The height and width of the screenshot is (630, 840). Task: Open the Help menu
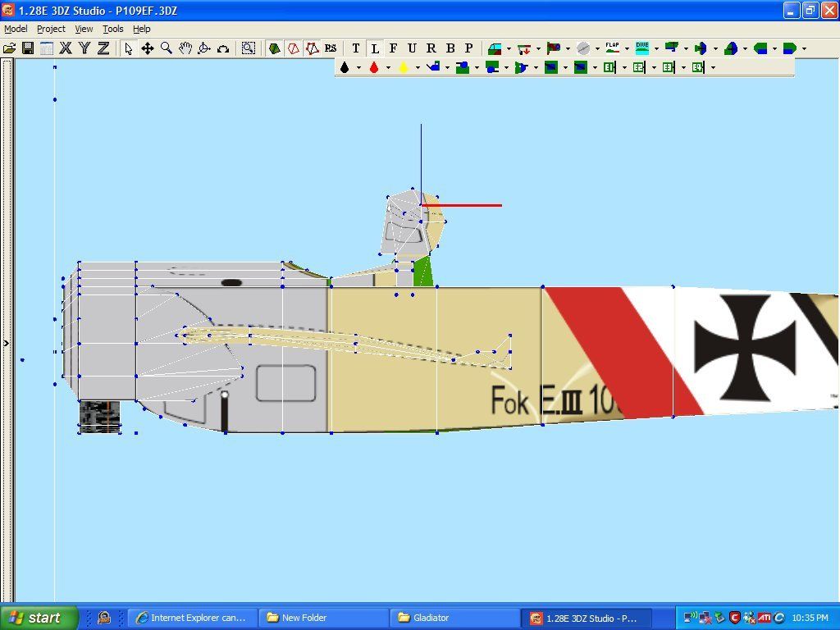click(141, 29)
